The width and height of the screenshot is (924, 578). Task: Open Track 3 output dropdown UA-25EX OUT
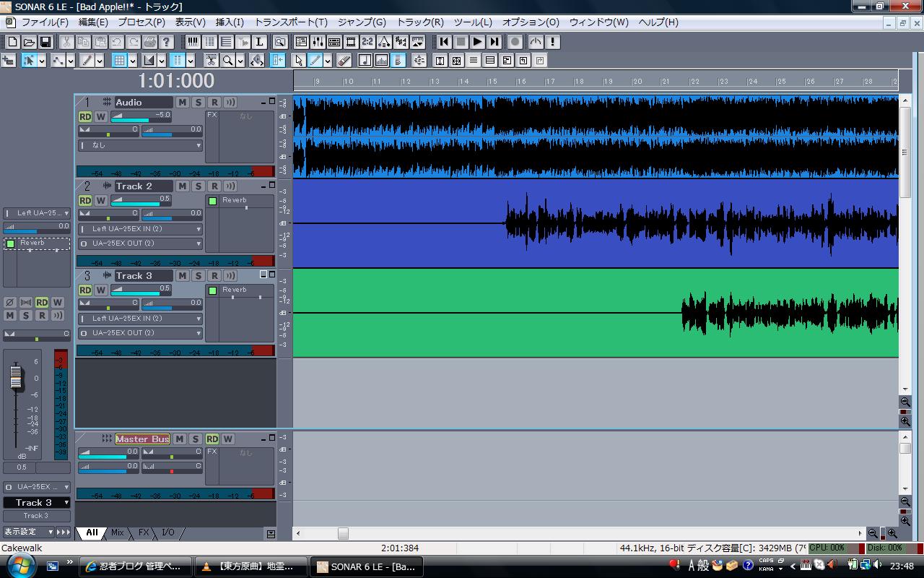140,333
